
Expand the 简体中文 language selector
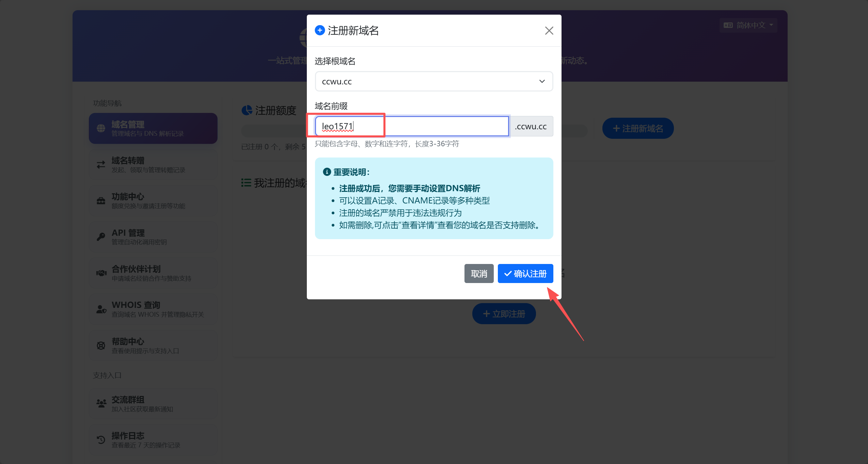click(748, 25)
